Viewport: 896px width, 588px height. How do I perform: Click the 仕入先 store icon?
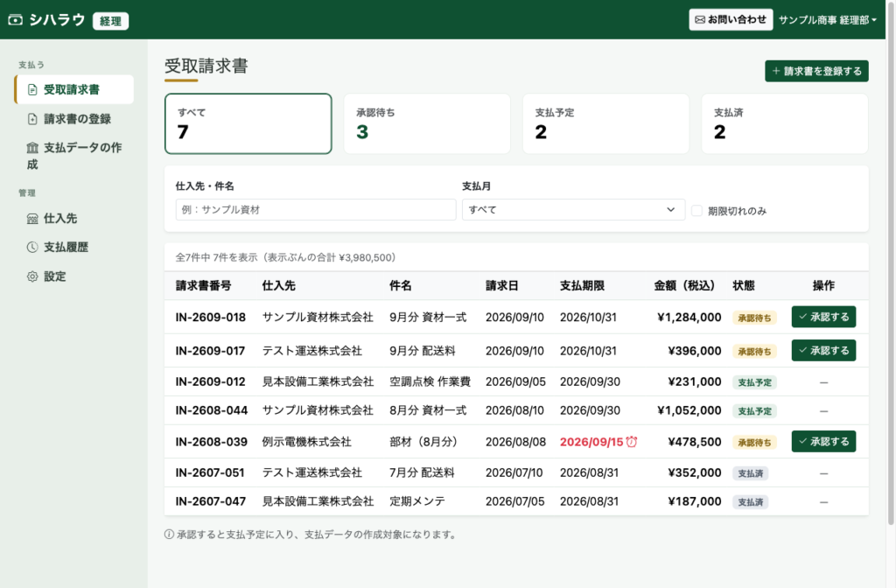32,218
